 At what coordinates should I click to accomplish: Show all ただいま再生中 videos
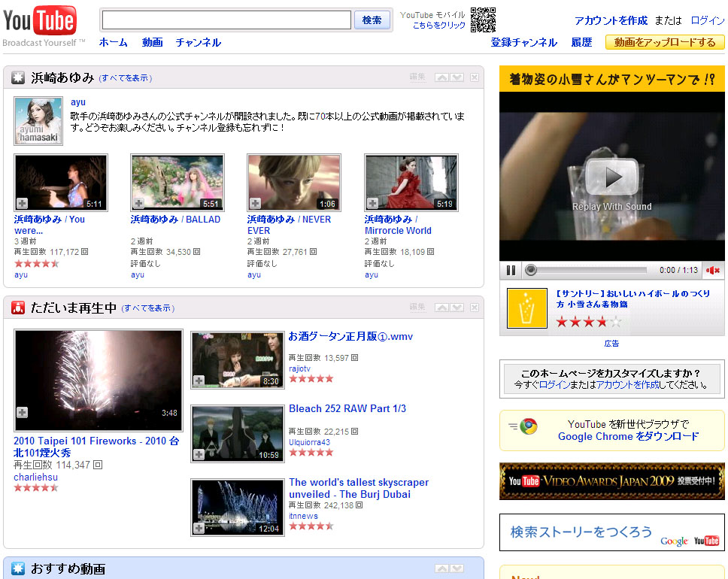coord(147,308)
